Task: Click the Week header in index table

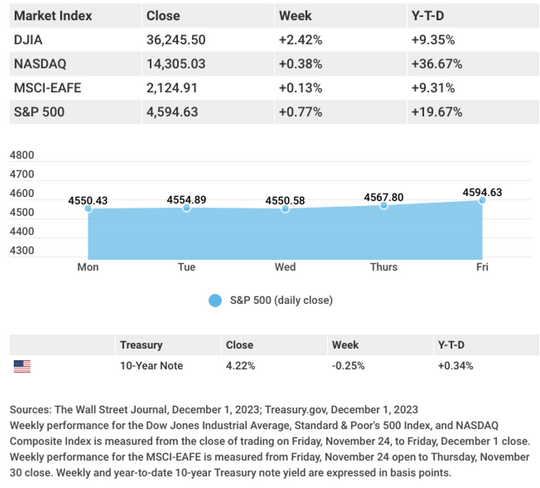Action: [295, 16]
